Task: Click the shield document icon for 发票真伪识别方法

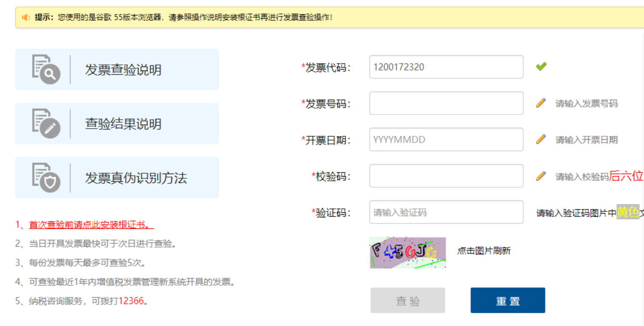Action: pos(45,177)
